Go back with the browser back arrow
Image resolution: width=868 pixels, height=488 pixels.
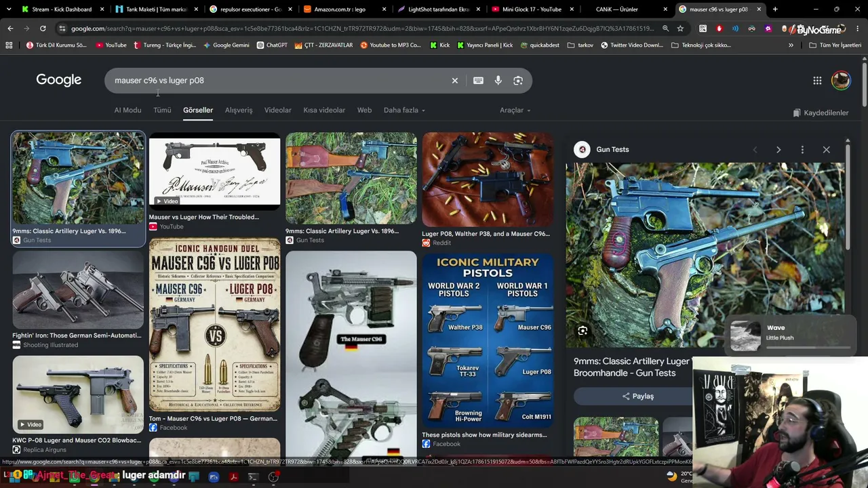pyautogui.click(x=10, y=28)
